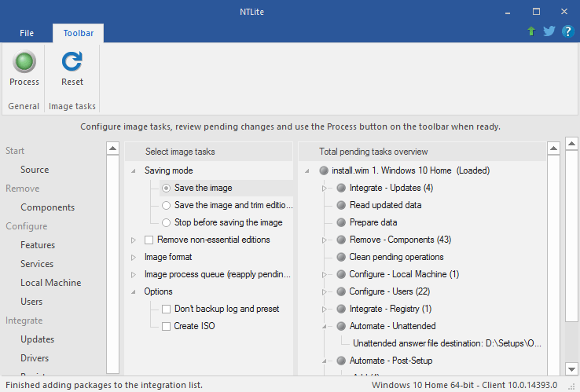580x392 pixels.
Task: Minimize the NTLite window
Action: coord(508,12)
